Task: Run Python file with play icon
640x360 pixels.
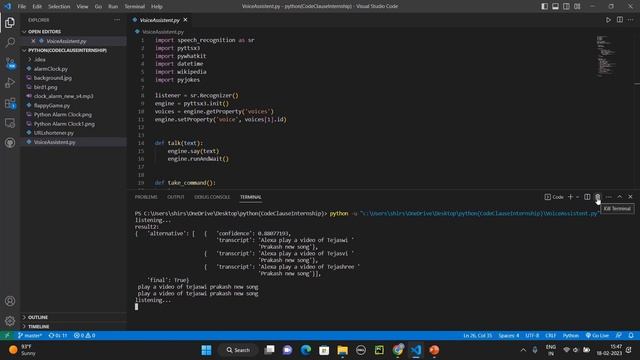Action: pyautogui.click(x=608, y=20)
